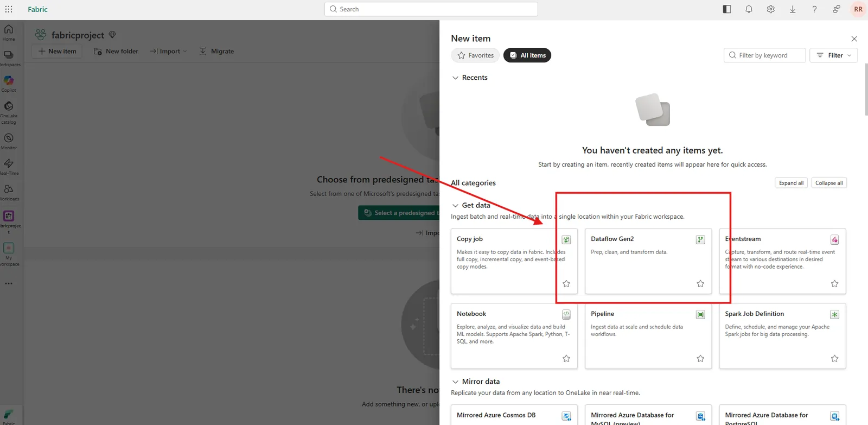This screenshot has height=425, width=868.
Task: Open My workspace in left navigation
Action: (x=9, y=255)
